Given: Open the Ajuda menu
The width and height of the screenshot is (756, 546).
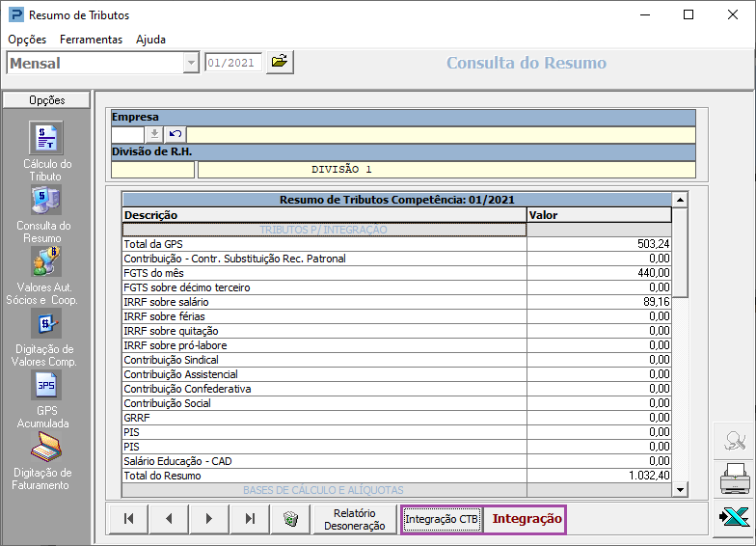Looking at the screenshot, I should [x=150, y=40].
